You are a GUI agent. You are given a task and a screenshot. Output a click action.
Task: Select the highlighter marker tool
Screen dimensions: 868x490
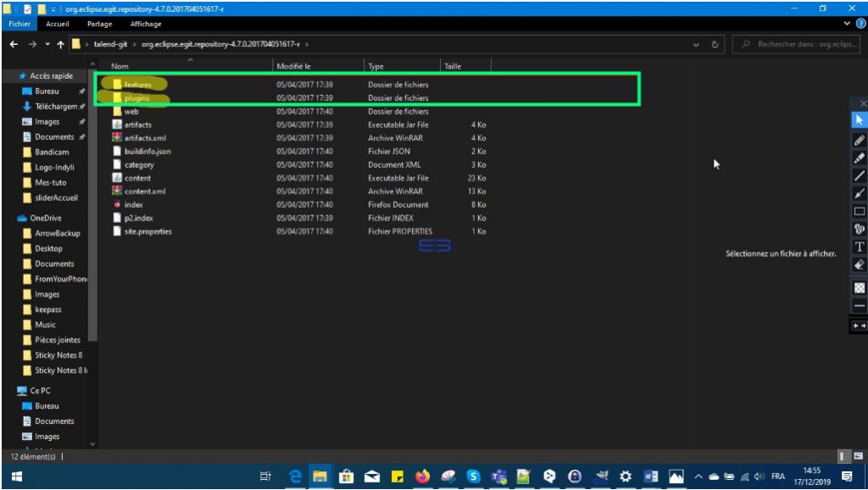(860, 158)
